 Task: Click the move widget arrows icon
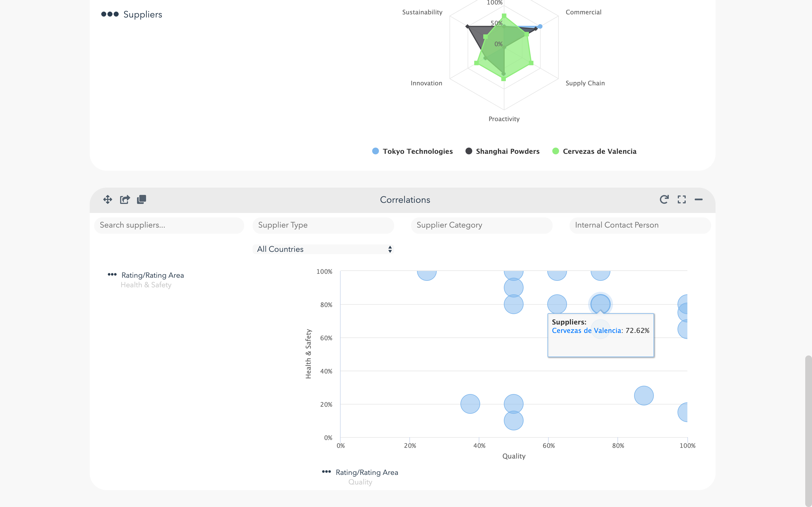(x=108, y=199)
